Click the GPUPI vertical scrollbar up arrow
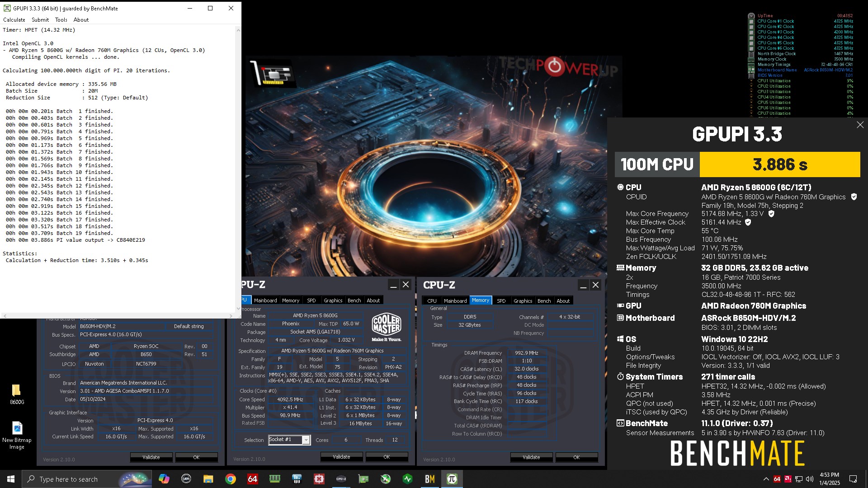This screenshot has height=488, width=868. (x=238, y=30)
